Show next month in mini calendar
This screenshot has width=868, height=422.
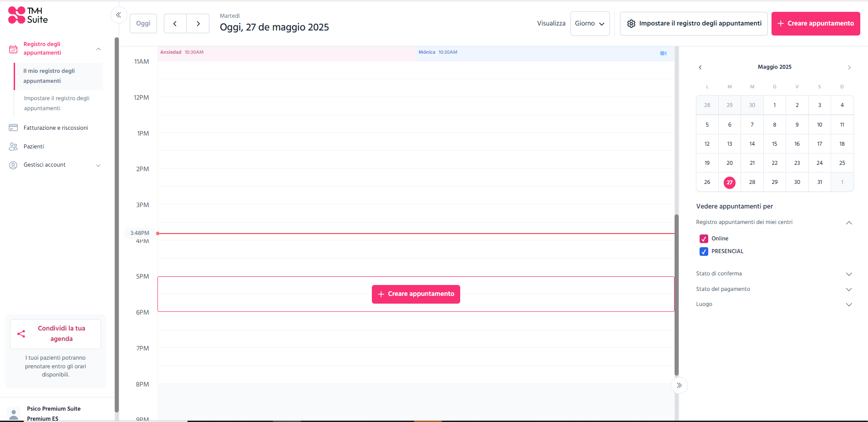[849, 67]
